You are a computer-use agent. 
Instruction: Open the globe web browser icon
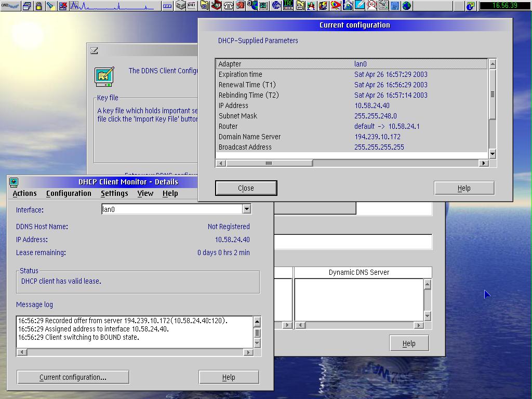[407, 6]
